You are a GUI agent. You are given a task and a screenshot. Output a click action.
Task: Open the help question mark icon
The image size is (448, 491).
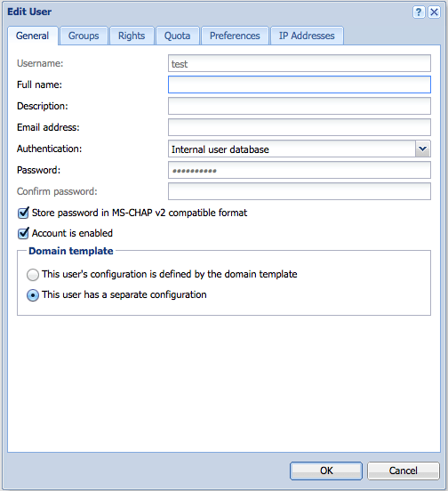[419, 12]
